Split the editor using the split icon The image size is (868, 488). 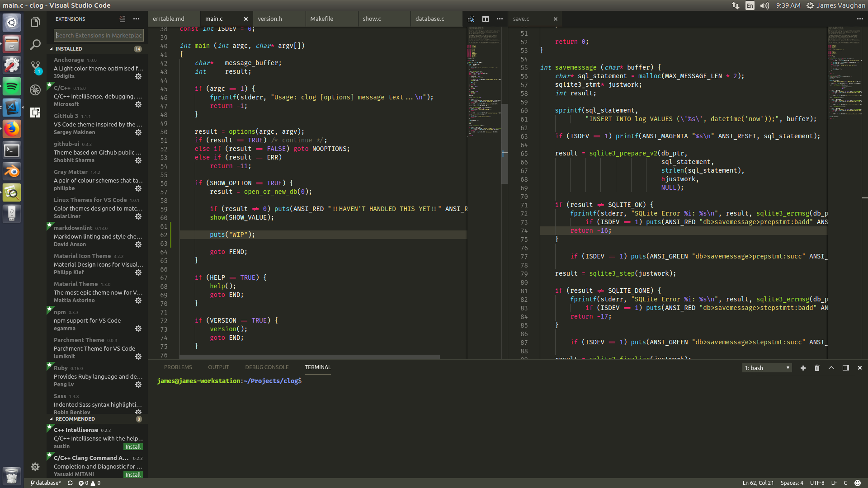pos(485,19)
